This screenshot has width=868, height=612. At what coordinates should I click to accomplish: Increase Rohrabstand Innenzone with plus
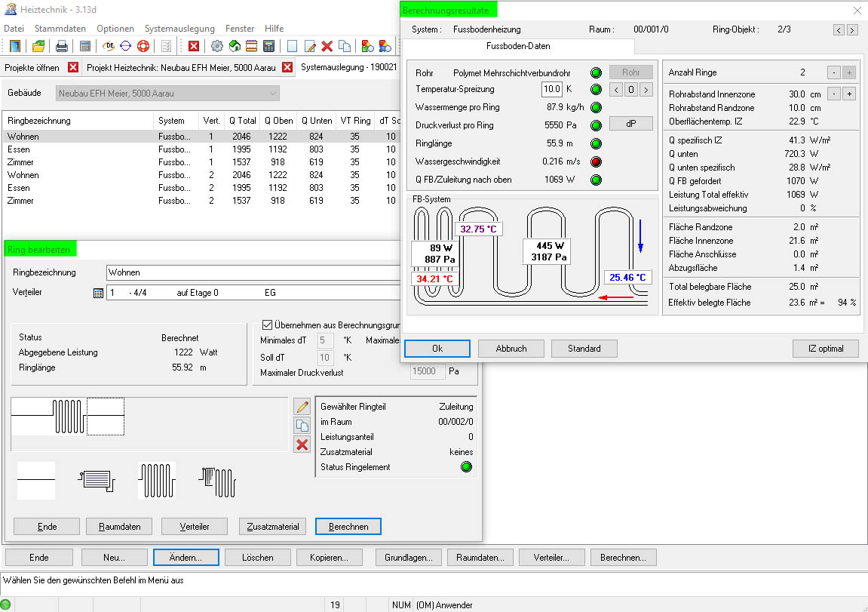point(849,94)
